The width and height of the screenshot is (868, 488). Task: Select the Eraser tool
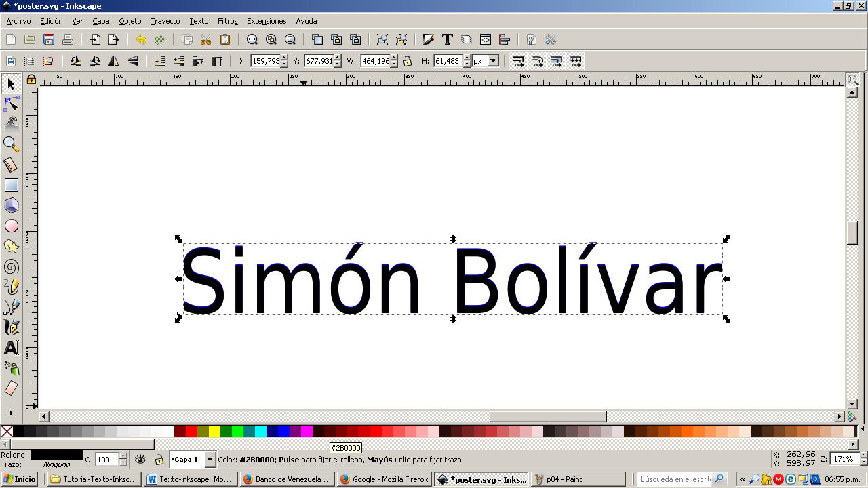(11, 388)
